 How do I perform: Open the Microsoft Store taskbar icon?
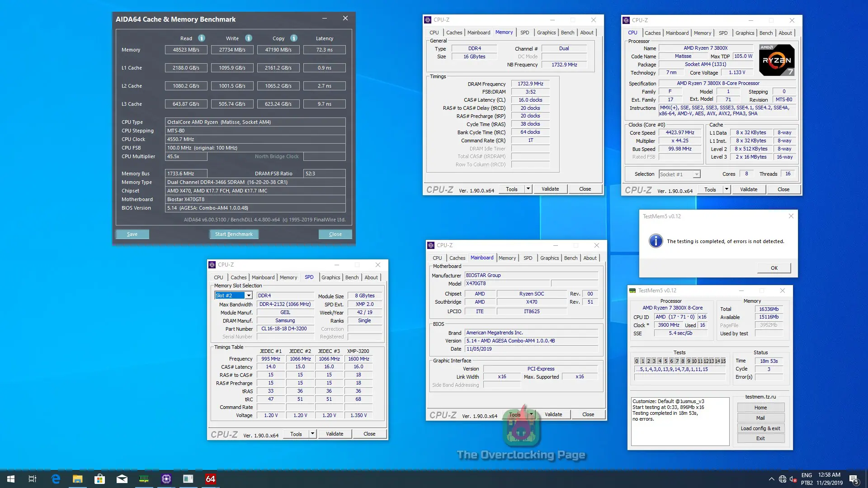pos(99,479)
